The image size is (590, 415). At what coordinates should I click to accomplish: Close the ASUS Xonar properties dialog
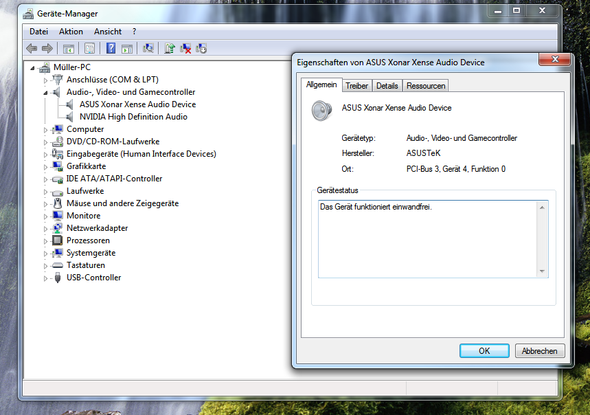(555, 59)
